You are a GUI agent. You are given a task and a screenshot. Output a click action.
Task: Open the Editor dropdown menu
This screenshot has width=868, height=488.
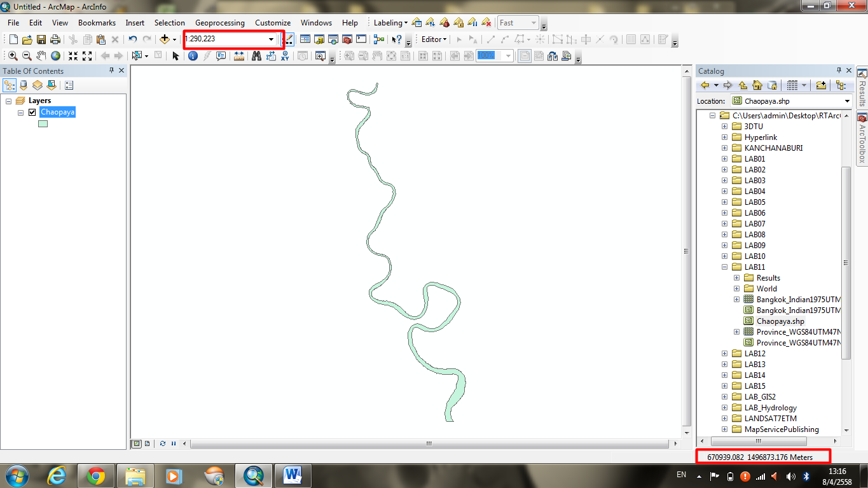434,39
